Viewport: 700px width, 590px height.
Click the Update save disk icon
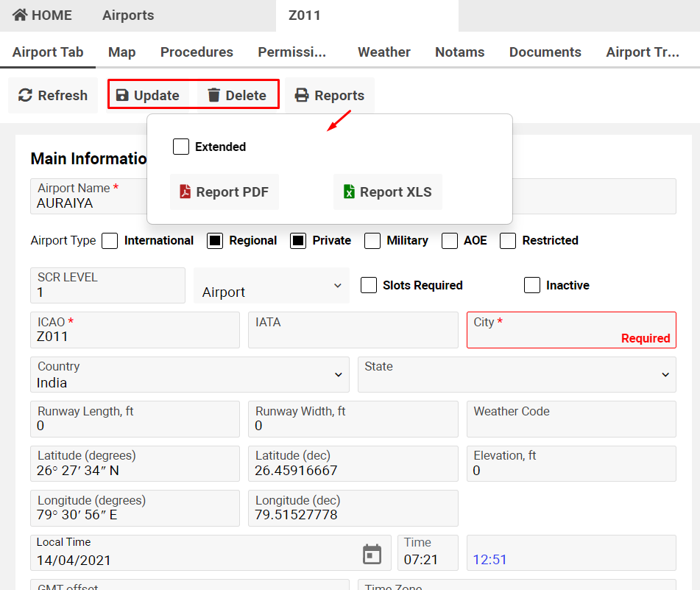pos(122,96)
